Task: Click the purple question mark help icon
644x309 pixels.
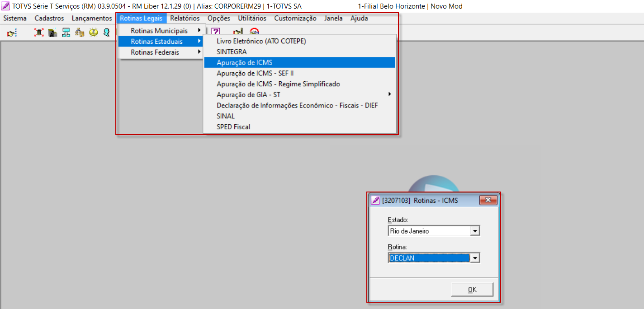Action: click(216, 32)
